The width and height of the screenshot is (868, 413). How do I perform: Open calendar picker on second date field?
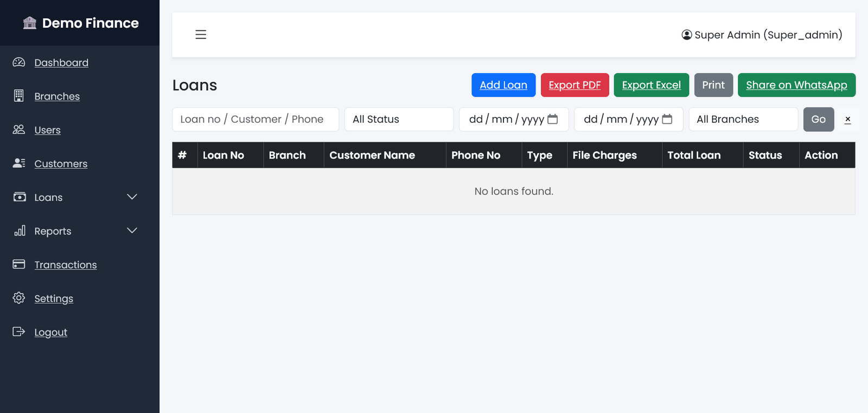click(x=667, y=119)
